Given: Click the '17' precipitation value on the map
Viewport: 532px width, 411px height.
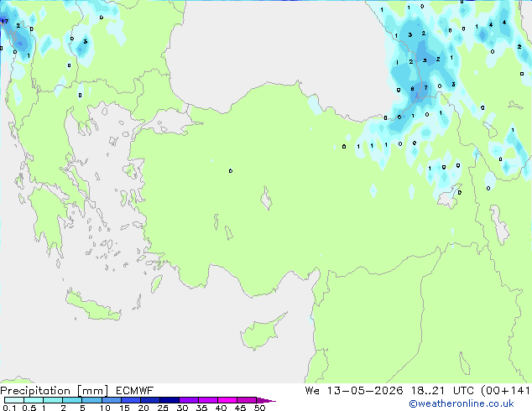Looking at the screenshot, I should pos(4,21).
